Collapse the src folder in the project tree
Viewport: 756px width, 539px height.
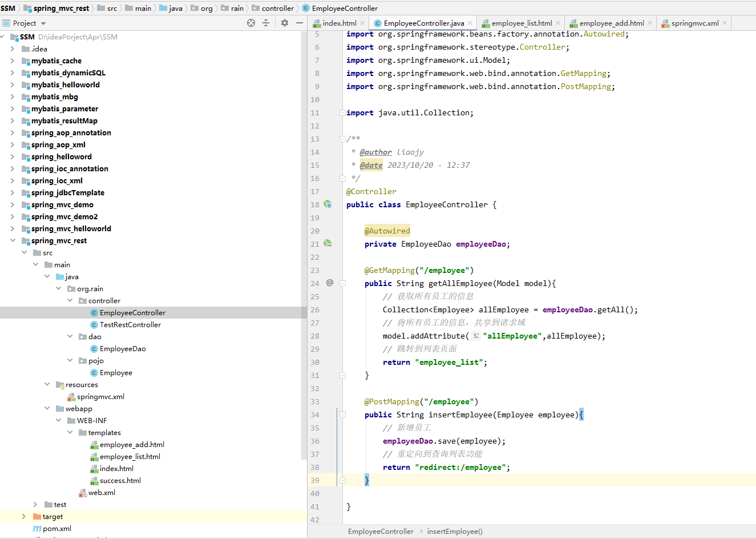tap(24, 252)
